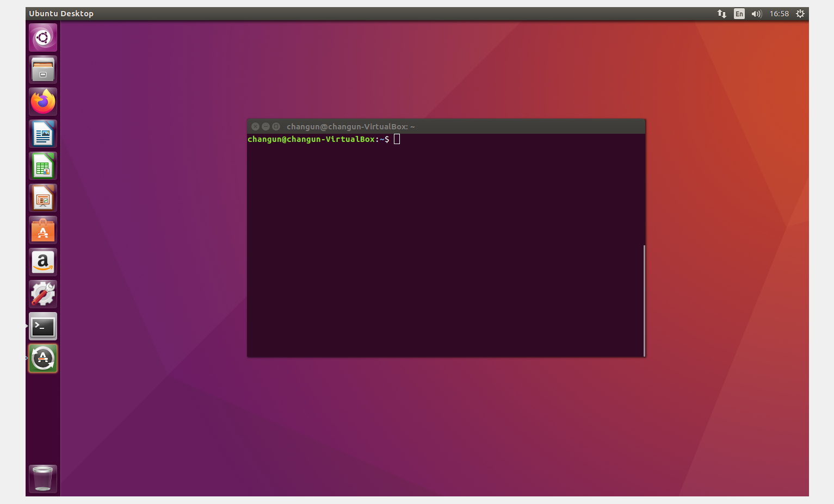Click the terminal scrollbar handle
The image size is (834, 504).
pyautogui.click(x=644, y=301)
